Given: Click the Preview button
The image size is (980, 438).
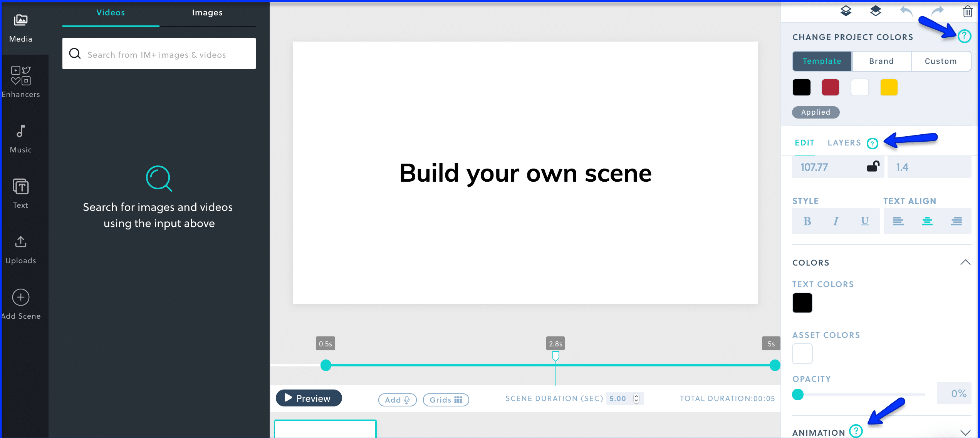Looking at the screenshot, I should (309, 398).
